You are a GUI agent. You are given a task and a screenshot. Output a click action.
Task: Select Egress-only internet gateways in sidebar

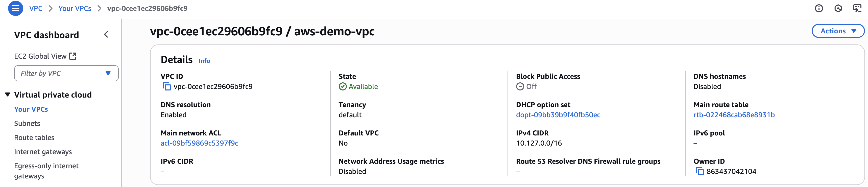click(46, 171)
